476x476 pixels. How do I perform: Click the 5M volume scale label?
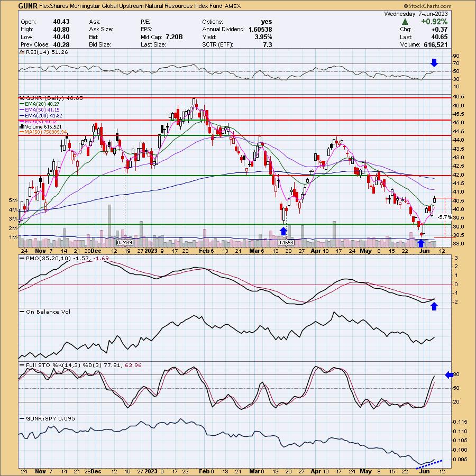(13, 200)
